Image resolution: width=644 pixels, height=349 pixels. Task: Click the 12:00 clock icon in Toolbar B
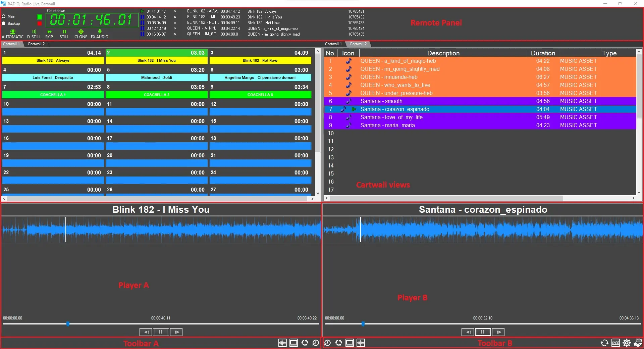pos(615,343)
